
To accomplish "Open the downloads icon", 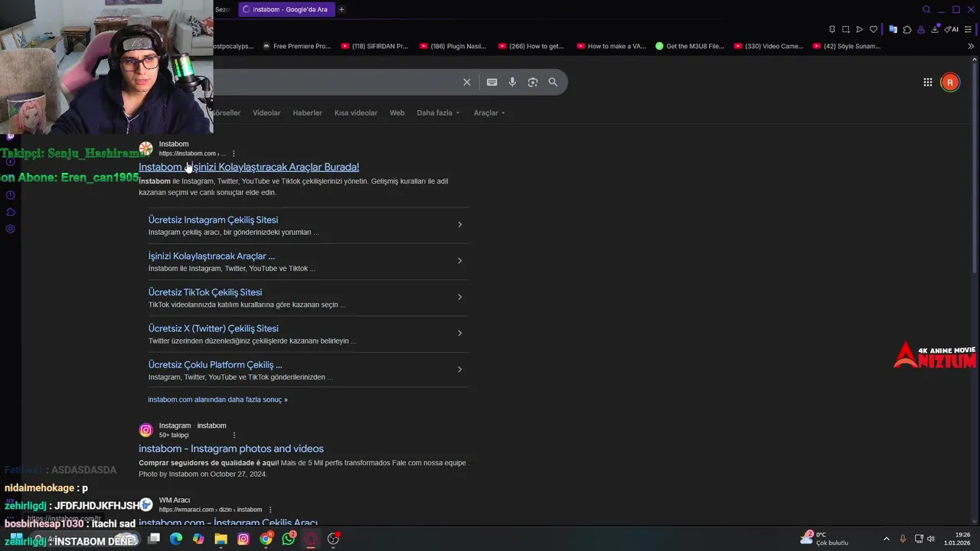I will [x=936, y=29].
